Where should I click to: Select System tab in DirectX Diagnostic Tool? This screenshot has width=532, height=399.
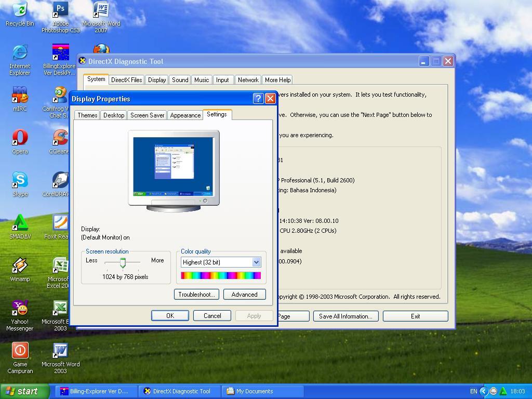pos(96,79)
